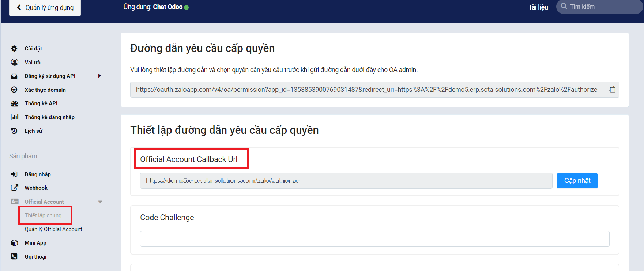Open Quản lý Official Account
This screenshot has width=644, height=271.
click(x=53, y=229)
